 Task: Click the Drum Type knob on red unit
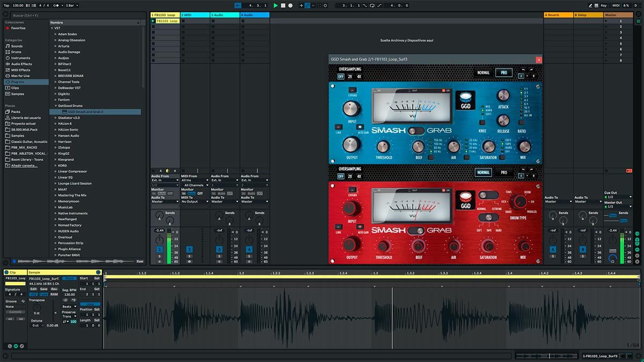tap(518, 202)
